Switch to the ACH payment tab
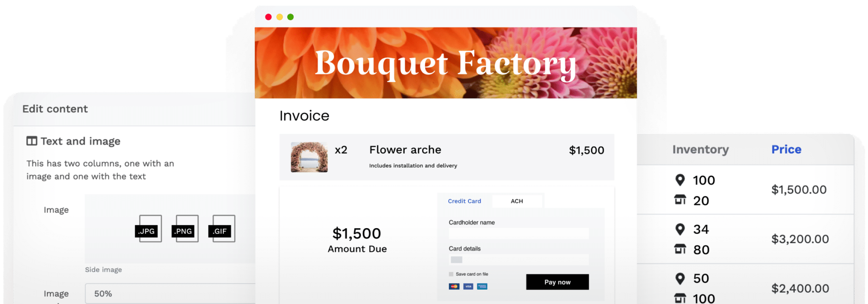 coord(517,201)
